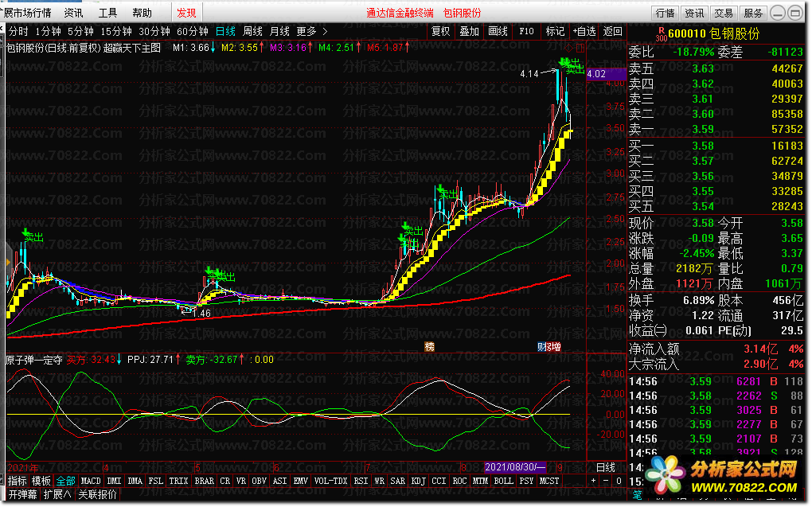This screenshot has width=812, height=507.
Task: Click the 笔 tab under trade ticks
Action: click(x=636, y=496)
